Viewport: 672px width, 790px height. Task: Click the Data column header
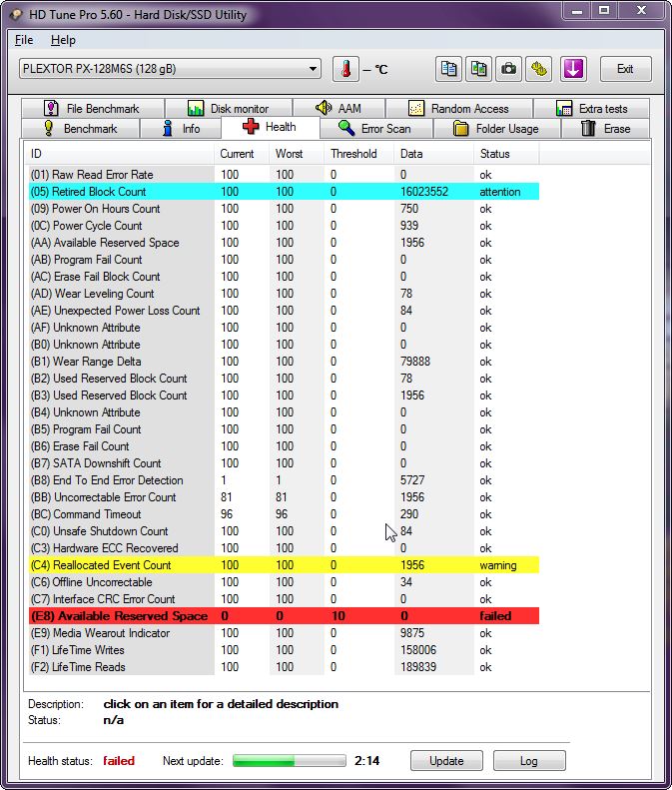click(x=433, y=154)
